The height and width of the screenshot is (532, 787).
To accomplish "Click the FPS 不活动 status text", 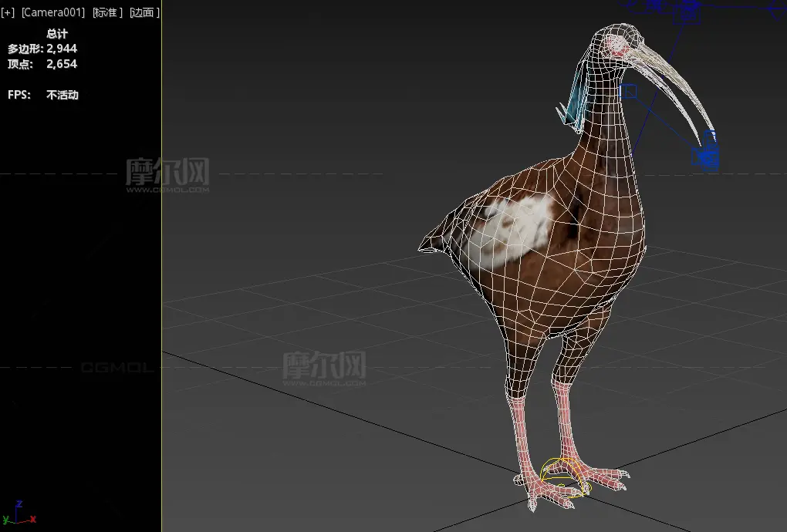I will [x=62, y=96].
